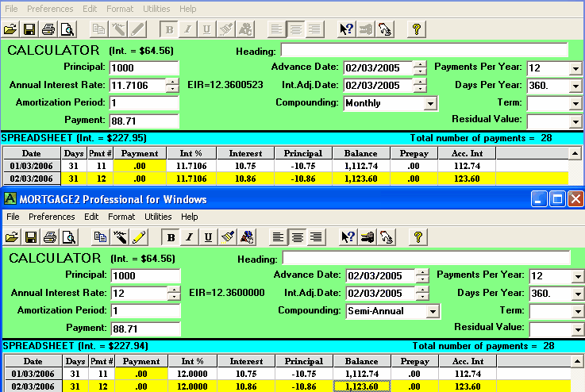Open Compounding dropdown showing Semi-Annual
Viewport: 585px width, 392px height.
431,312
